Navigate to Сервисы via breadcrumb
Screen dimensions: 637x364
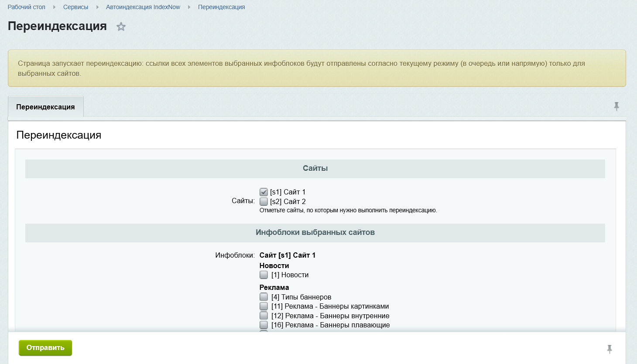click(75, 7)
